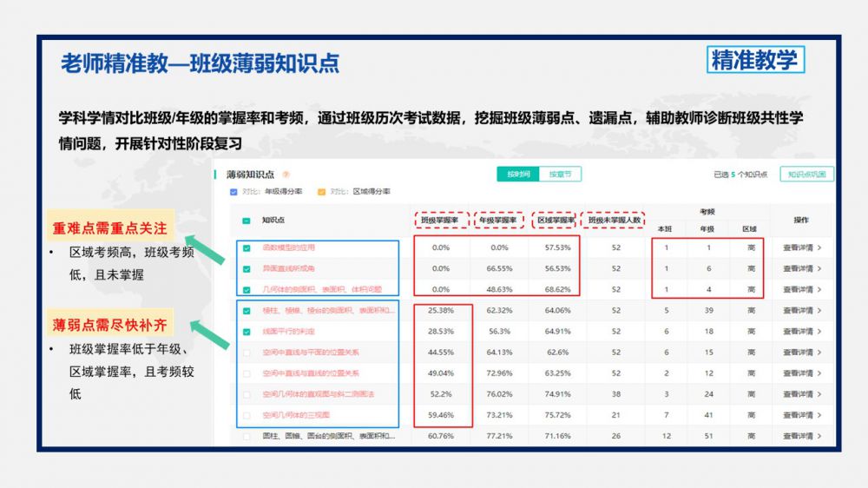Expand 查看详情 arrow for 异面直线所成角 row

pyautogui.click(x=819, y=269)
